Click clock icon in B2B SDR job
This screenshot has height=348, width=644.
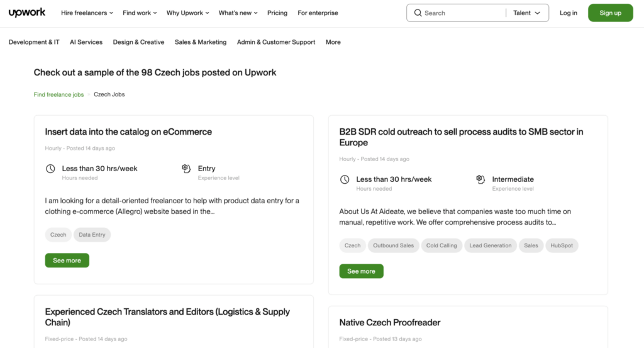pos(345,179)
